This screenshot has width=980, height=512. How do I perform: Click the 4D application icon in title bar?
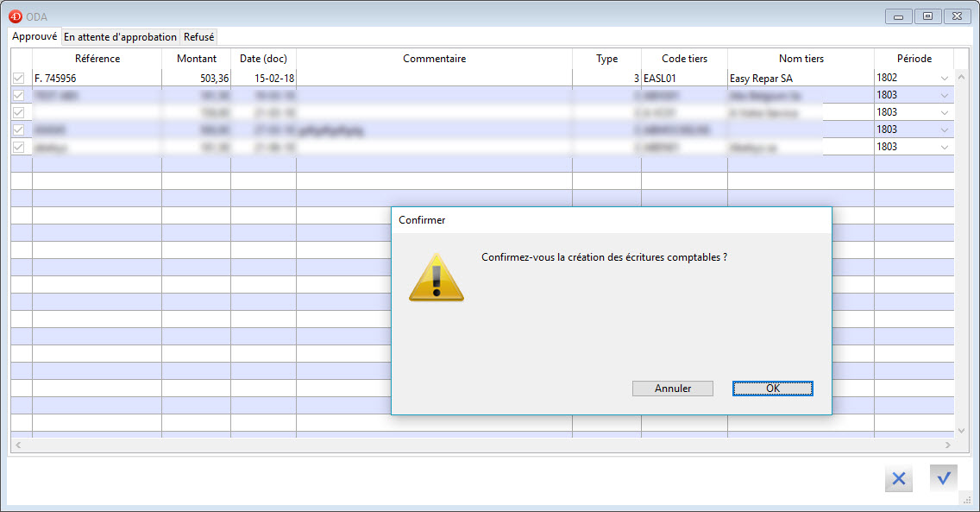(x=15, y=16)
